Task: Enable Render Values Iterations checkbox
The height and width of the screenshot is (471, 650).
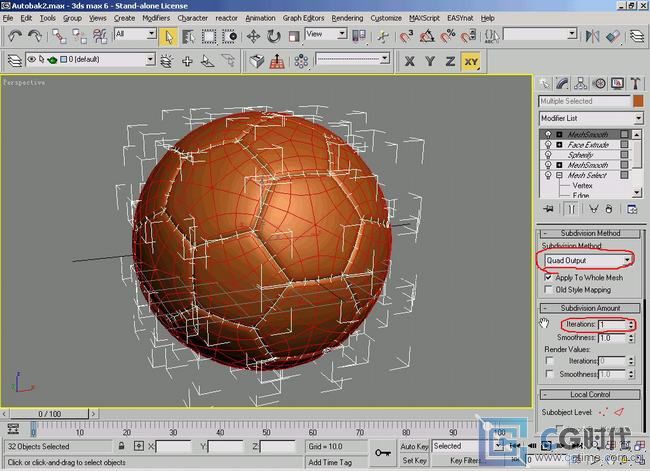Action: click(549, 361)
